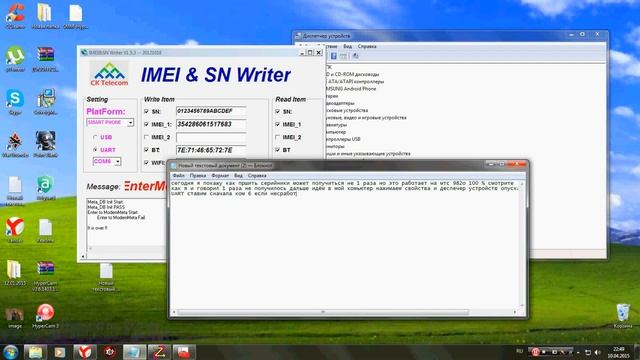Select Звуковые, видео и игровые устройства row
Image resolution: width=640 pixels, height=360 pixels.
(x=366, y=118)
